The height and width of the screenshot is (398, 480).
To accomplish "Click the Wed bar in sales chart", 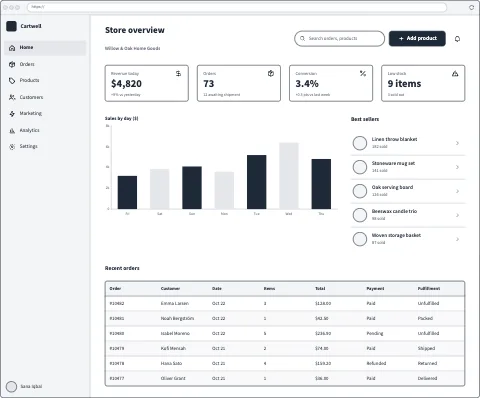I will pyautogui.click(x=289, y=176).
